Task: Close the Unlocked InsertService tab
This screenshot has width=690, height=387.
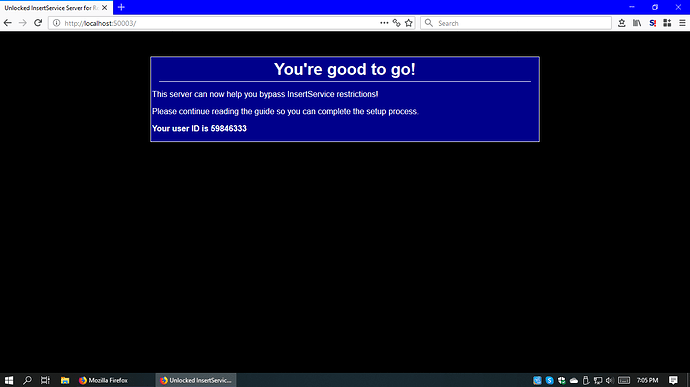Action: click(104, 7)
